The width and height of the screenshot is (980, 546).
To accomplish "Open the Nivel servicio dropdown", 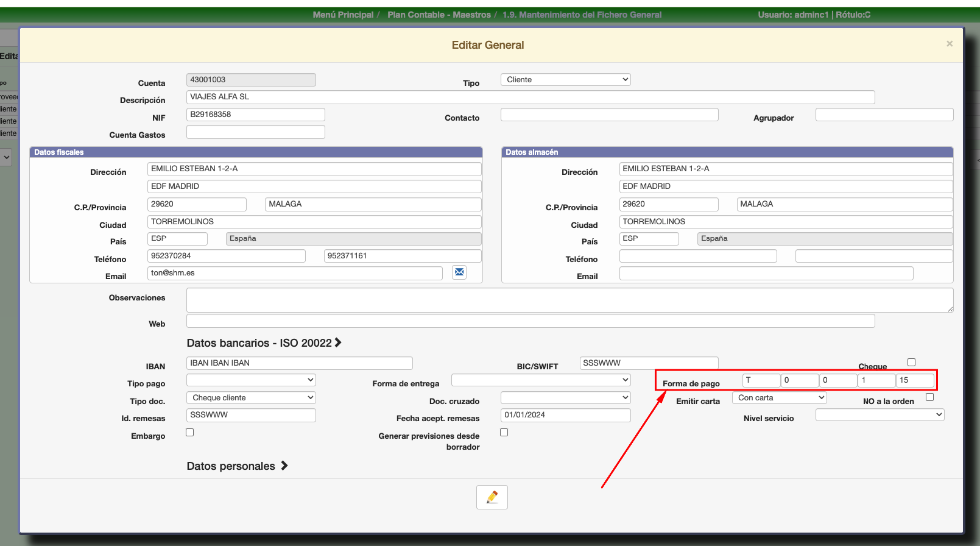I will click(880, 415).
